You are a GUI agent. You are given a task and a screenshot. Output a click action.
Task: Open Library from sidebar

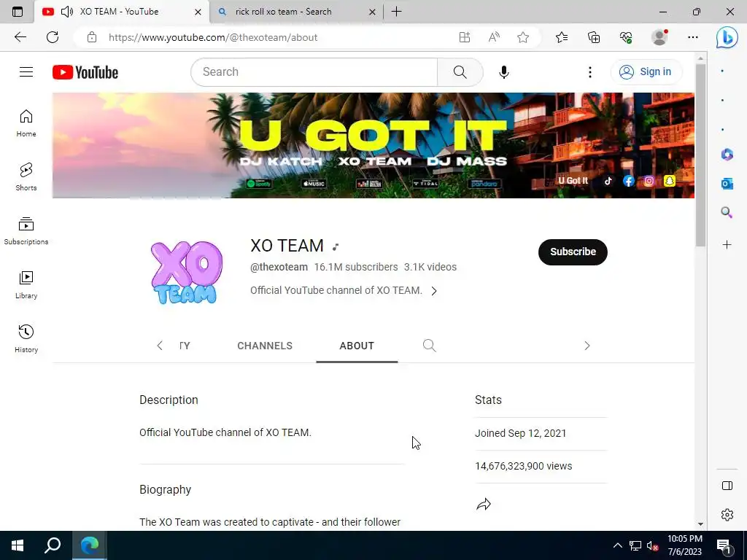click(26, 285)
